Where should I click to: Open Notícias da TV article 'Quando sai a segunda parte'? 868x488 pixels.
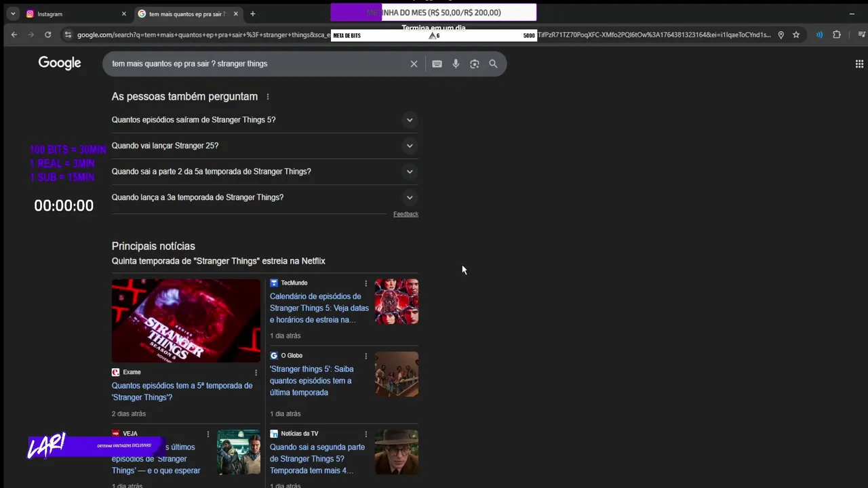317,459
